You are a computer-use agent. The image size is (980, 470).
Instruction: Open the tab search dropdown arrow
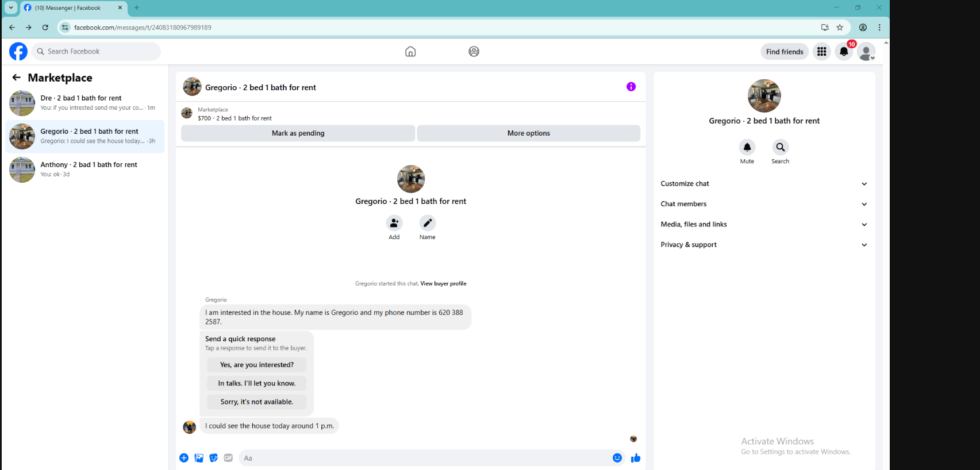tap(11, 7)
